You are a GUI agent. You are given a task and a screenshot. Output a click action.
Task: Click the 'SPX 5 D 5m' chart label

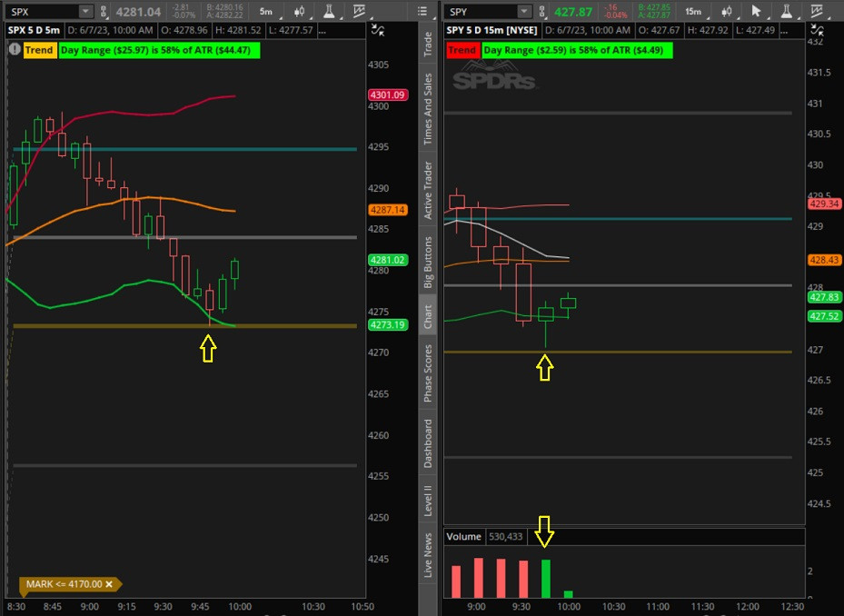click(x=34, y=31)
